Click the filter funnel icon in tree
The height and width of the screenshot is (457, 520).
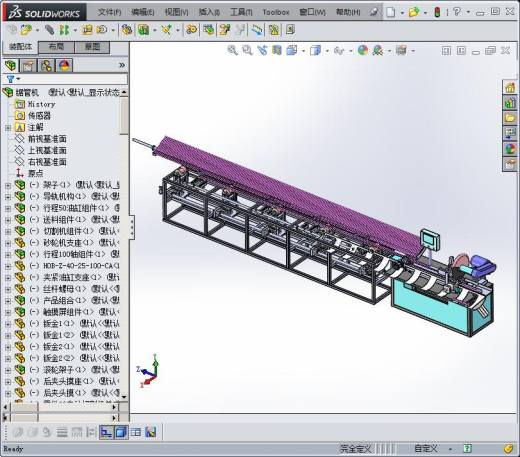tap(10, 79)
